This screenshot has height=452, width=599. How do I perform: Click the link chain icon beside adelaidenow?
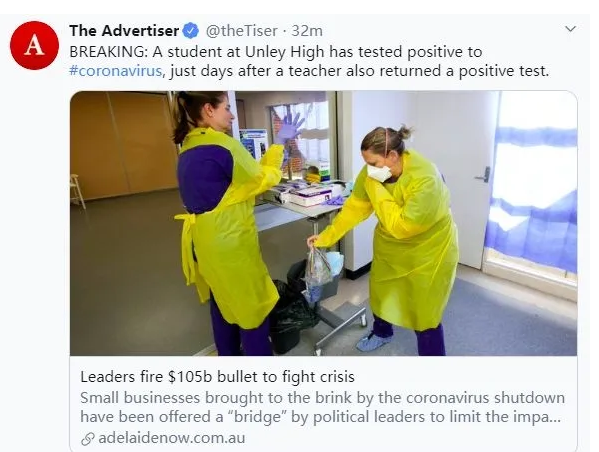point(87,439)
